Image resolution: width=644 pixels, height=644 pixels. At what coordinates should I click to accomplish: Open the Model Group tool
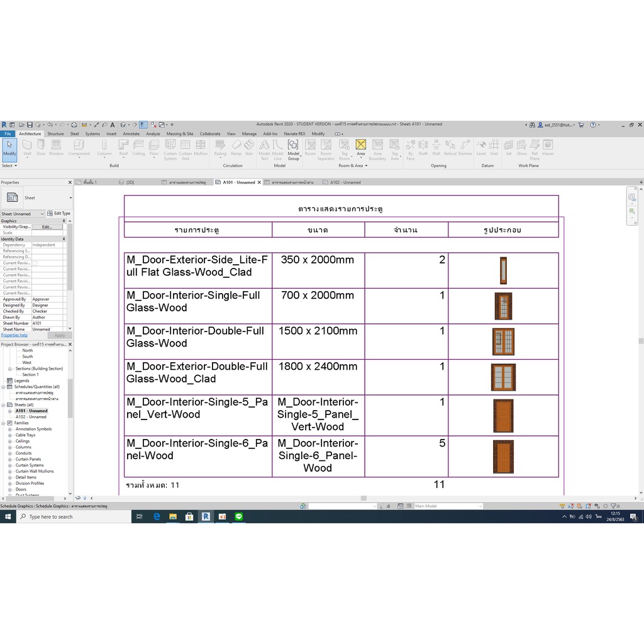coord(293,150)
